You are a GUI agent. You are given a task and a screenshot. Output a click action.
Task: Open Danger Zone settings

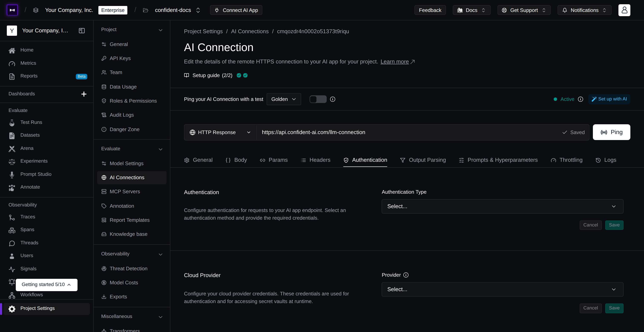132,129
